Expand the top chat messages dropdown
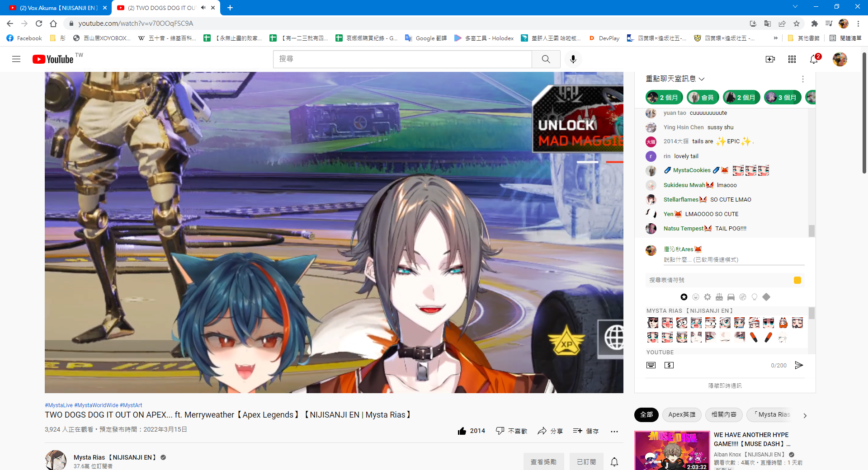Image resolution: width=868 pixels, height=470 pixels. [x=675, y=79]
